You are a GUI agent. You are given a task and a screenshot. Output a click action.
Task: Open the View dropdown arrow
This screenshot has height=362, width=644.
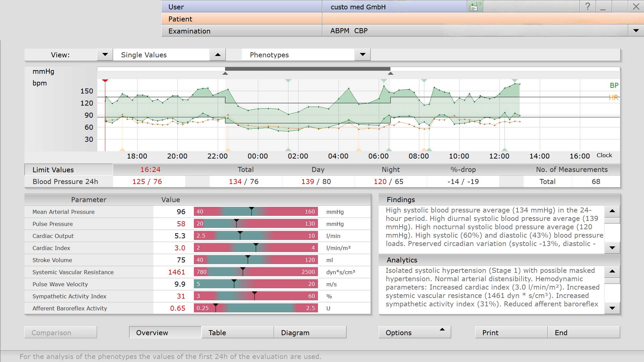[105, 55]
